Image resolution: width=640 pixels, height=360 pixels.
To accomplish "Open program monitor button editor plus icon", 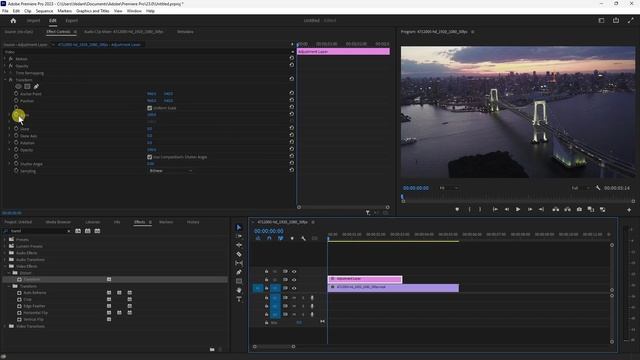I will [629, 210].
